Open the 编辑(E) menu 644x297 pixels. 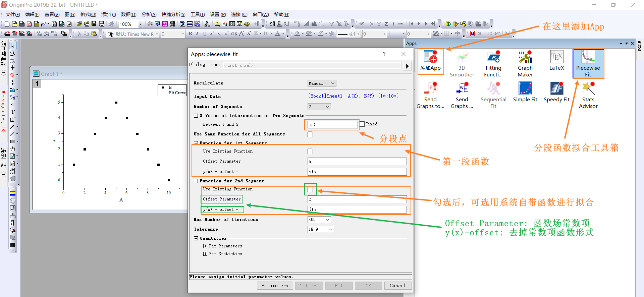click(x=32, y=14)
